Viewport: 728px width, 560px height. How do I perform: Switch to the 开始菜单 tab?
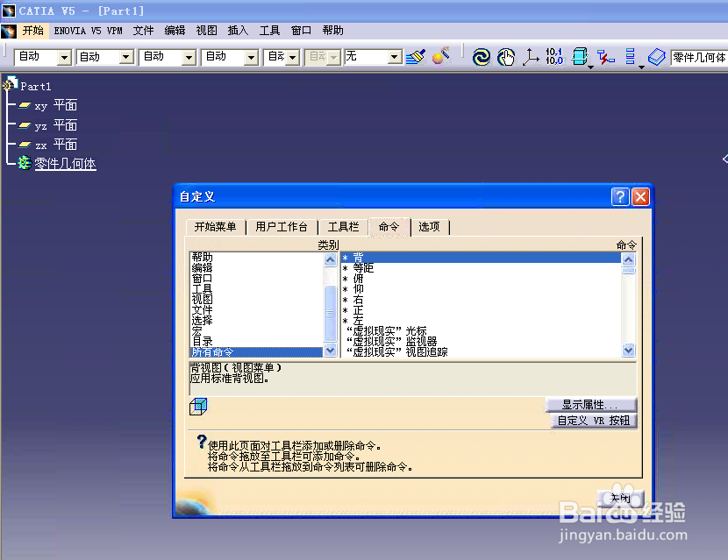pos(216,227)
